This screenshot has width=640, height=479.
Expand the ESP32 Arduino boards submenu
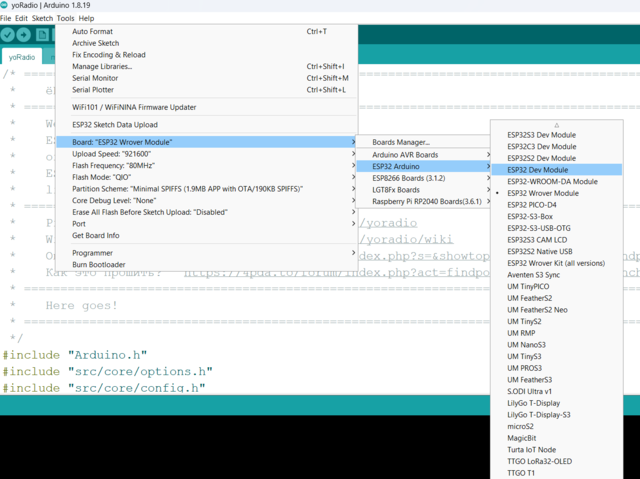coord(424,166)
